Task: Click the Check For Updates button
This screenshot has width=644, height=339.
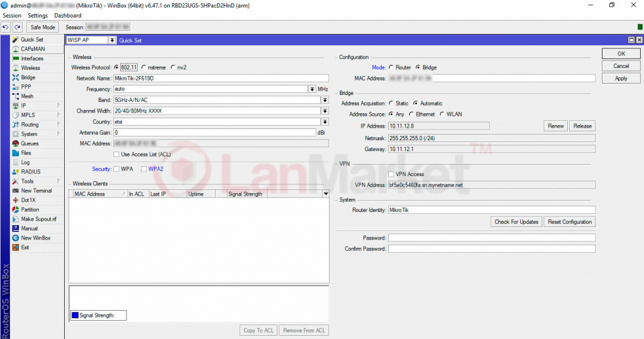Action: coord(516,222)
